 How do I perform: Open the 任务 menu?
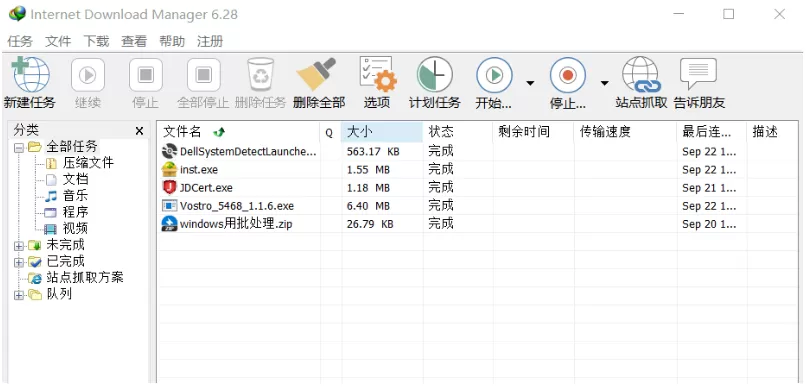(20, 41)
